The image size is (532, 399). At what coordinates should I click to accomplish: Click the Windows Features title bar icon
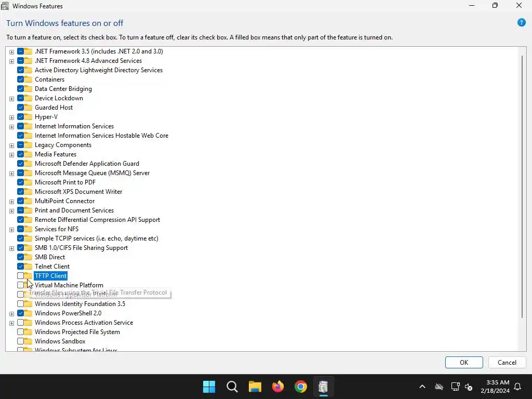(5, 6)
